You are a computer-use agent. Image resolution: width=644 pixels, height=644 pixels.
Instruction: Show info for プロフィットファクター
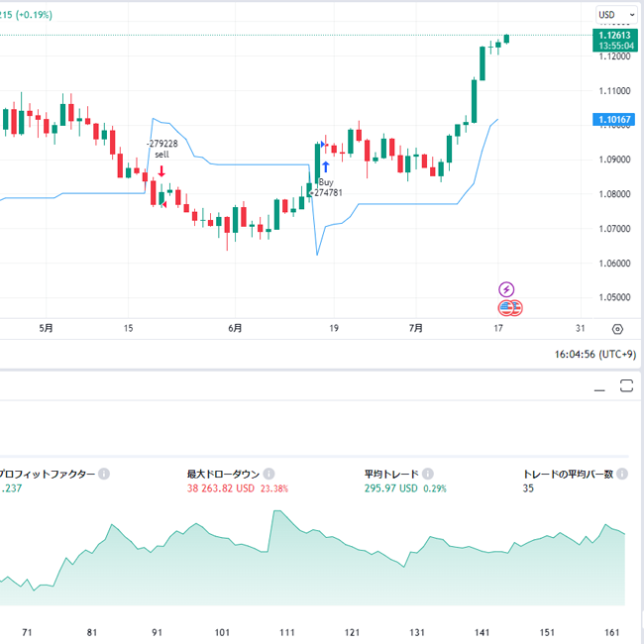(x=104, y=474)
